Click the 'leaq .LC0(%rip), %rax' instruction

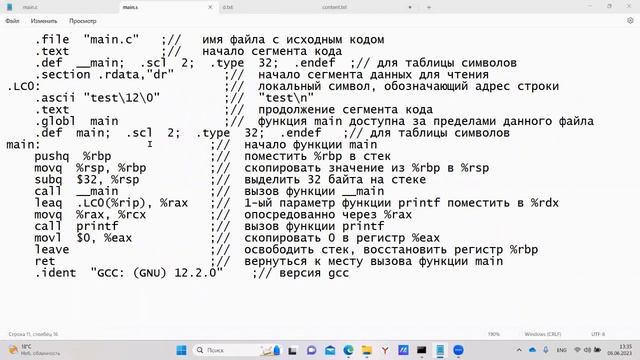click(x=111, y=203)
